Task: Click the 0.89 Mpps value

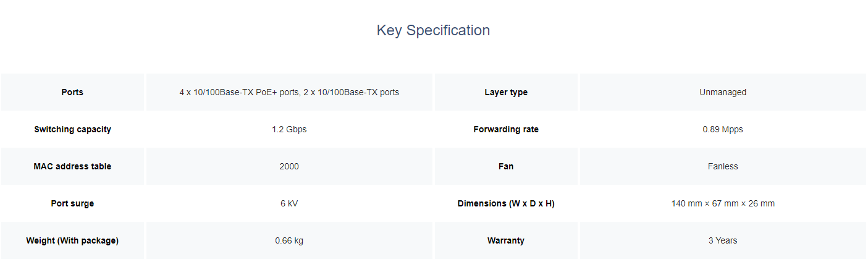Action: tap(723, 129)
